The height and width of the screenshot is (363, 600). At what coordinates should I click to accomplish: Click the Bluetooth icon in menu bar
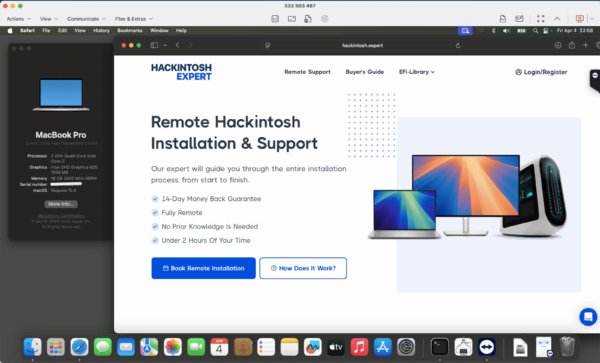[494, 31]
